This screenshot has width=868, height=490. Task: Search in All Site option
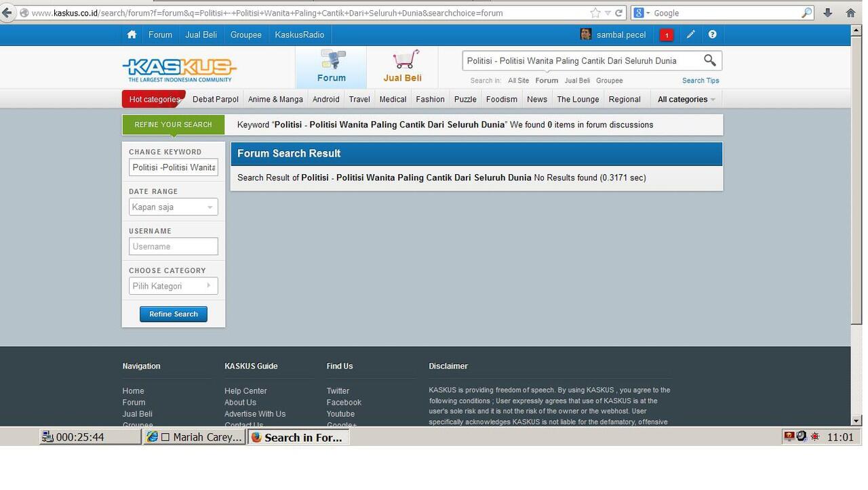point(518,81)
